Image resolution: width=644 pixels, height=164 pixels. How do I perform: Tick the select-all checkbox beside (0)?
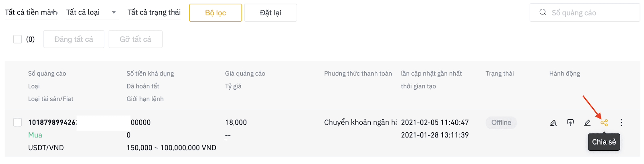17,39
